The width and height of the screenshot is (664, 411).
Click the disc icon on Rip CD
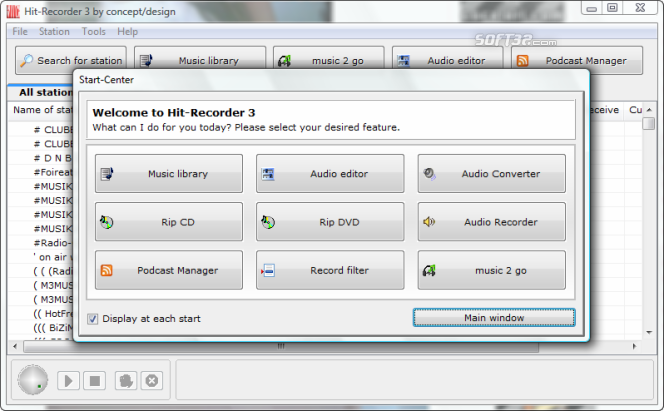106,222
